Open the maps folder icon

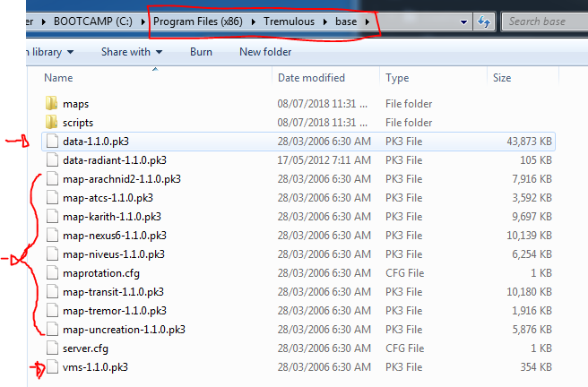click(x=51, y=104)
